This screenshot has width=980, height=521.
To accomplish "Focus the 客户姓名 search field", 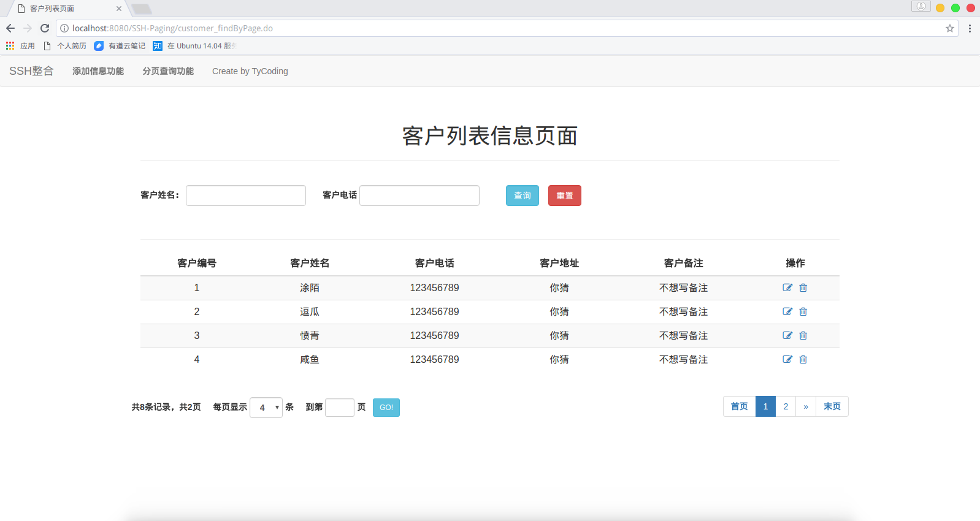I will (246, 196).
